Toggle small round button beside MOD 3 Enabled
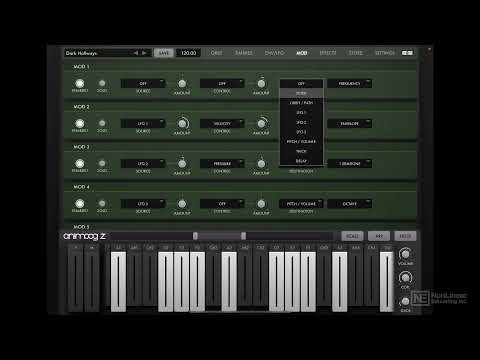The height and width of the screenshot is (360, 480). pyautogui.click(x=102, y=163)
